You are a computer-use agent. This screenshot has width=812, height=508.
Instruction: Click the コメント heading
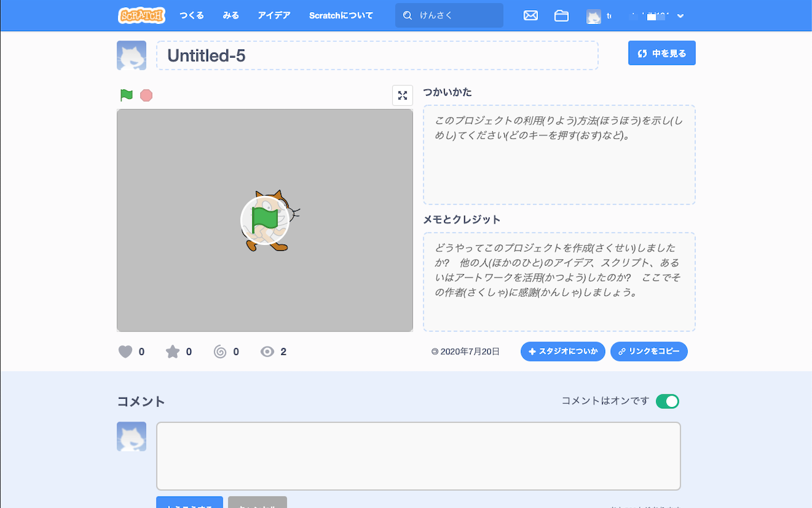(141, 401)
